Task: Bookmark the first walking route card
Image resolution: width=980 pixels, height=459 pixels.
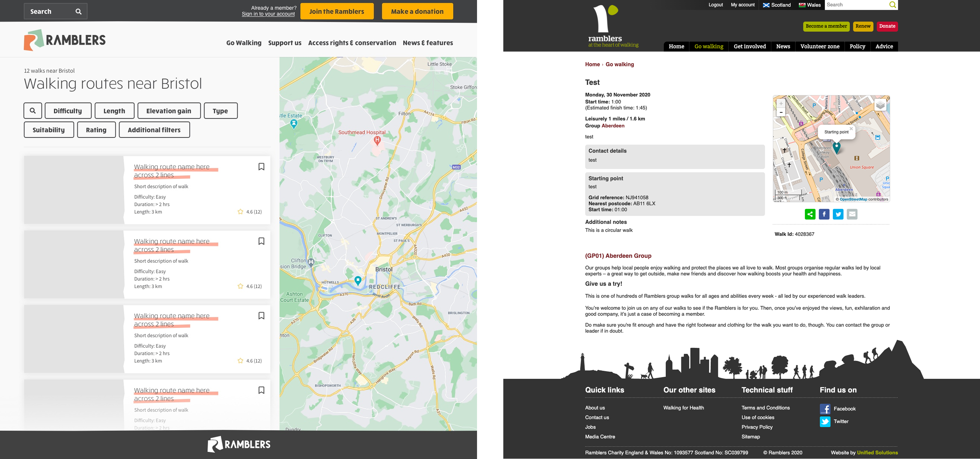Action: click(262, 166)
